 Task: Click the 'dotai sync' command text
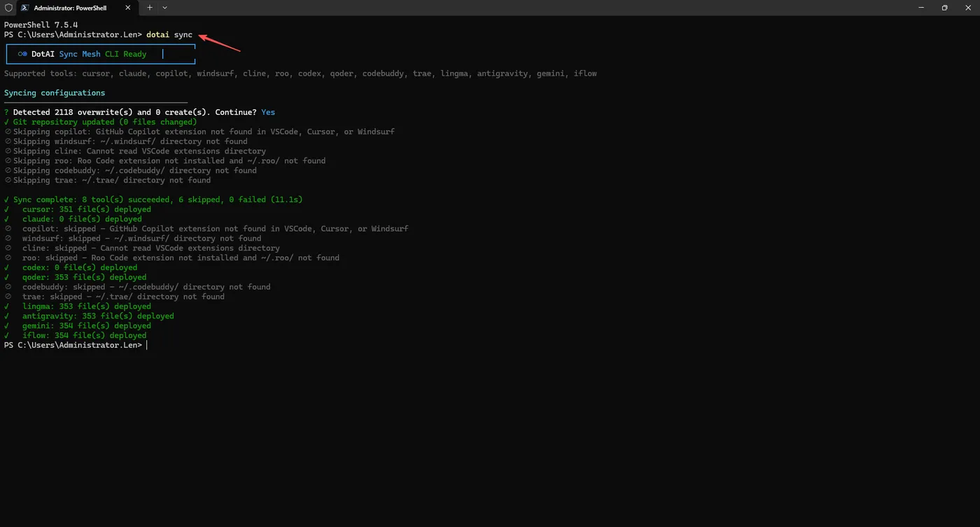pyautogui.click(x=169, y=34)
